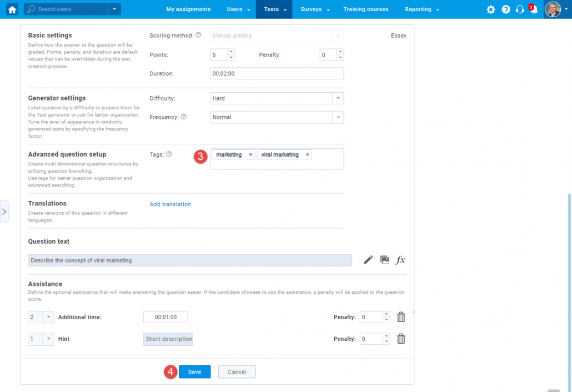Click the Save button
The image size is (572, 392).
pyautogui.click(x=194, y=371)
